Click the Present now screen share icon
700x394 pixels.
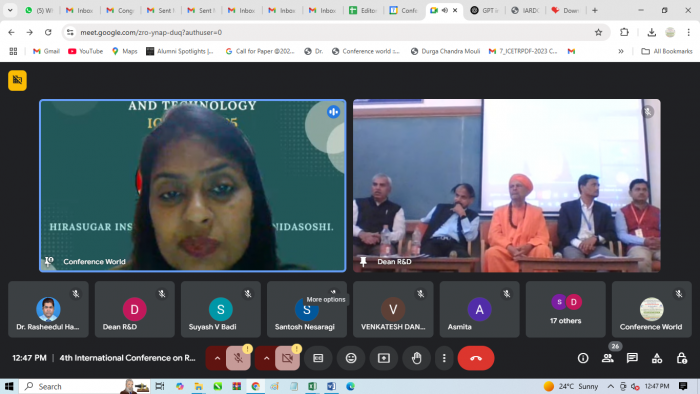[x=384, y=358]
